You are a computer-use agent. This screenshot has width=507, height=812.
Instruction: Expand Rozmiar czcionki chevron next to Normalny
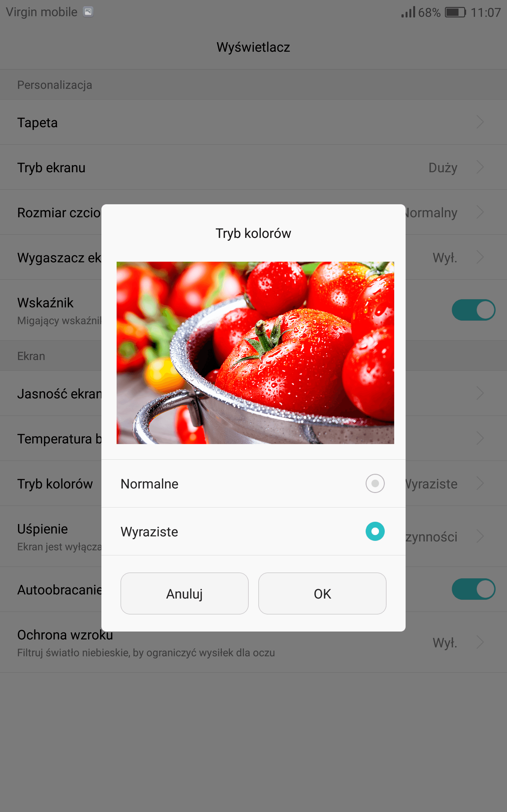click(480, 212)
